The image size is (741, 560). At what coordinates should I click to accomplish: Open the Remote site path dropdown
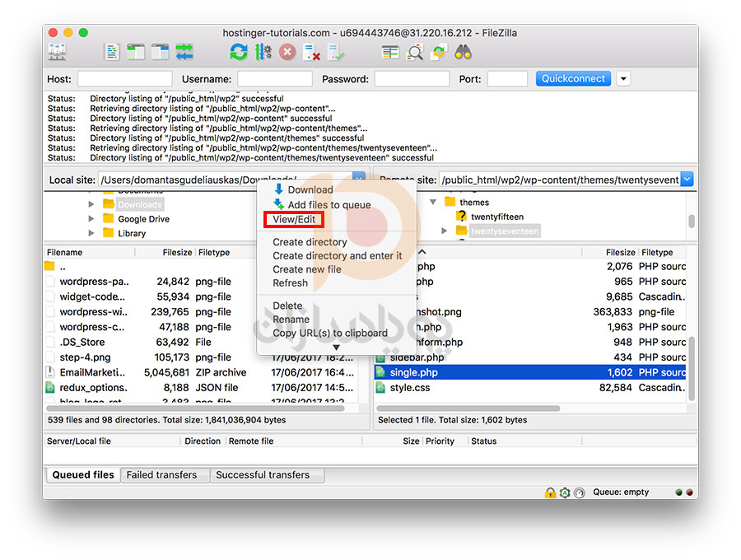[687, 180]
